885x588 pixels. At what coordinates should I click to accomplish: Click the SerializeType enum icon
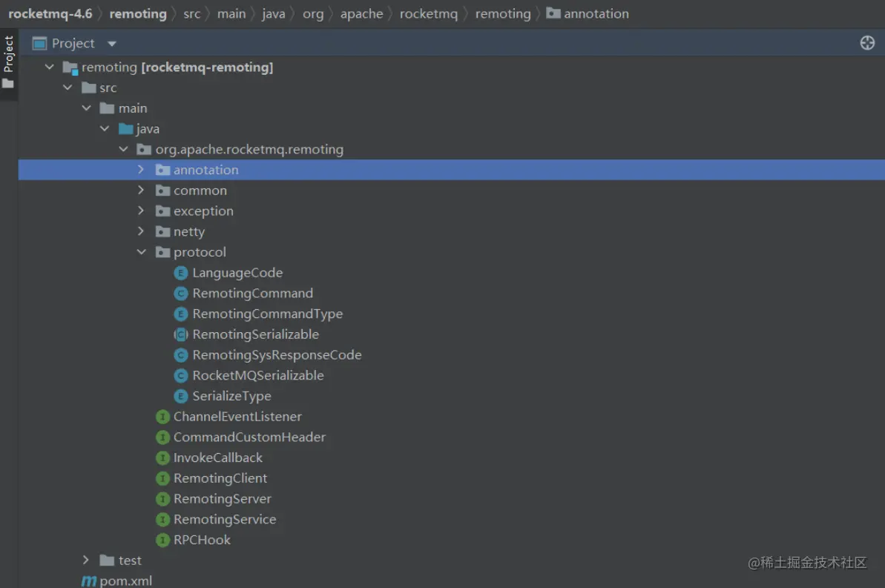(180, 396)
